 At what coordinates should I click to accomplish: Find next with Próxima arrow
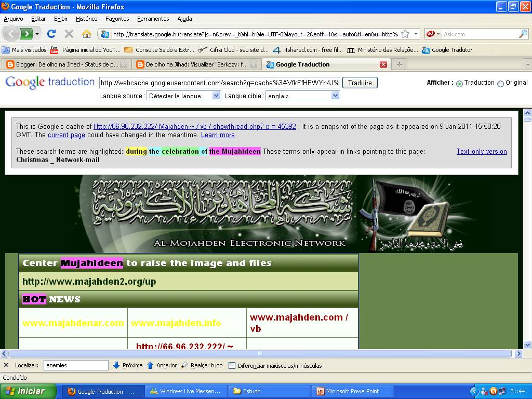pos(127,365)
